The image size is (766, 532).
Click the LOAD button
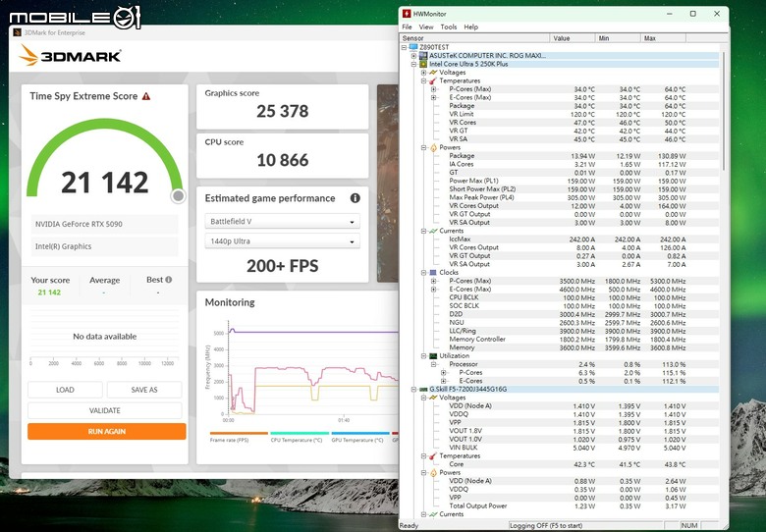(65, 390)
